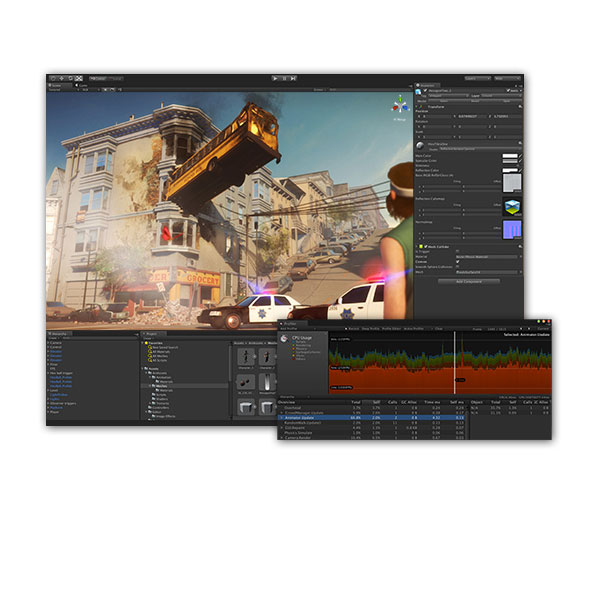The image size is (600, 600).
Task: Click the Step frame button in the top toolbar
Action: (x=293, y=78)
